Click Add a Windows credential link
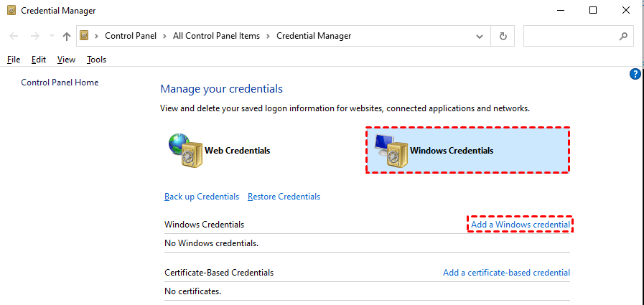The width and height of the screenshot is (644, 305). click(x=521, y=225)
